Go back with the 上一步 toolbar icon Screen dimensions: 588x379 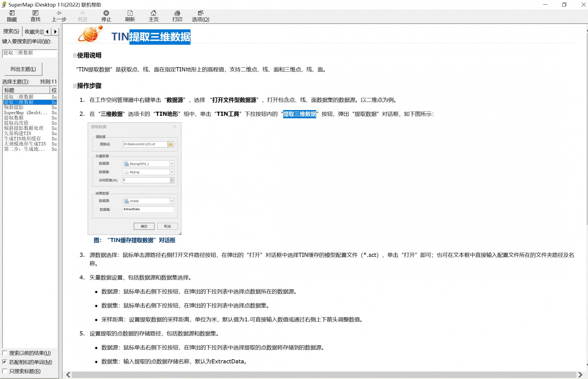coord(59,16)
